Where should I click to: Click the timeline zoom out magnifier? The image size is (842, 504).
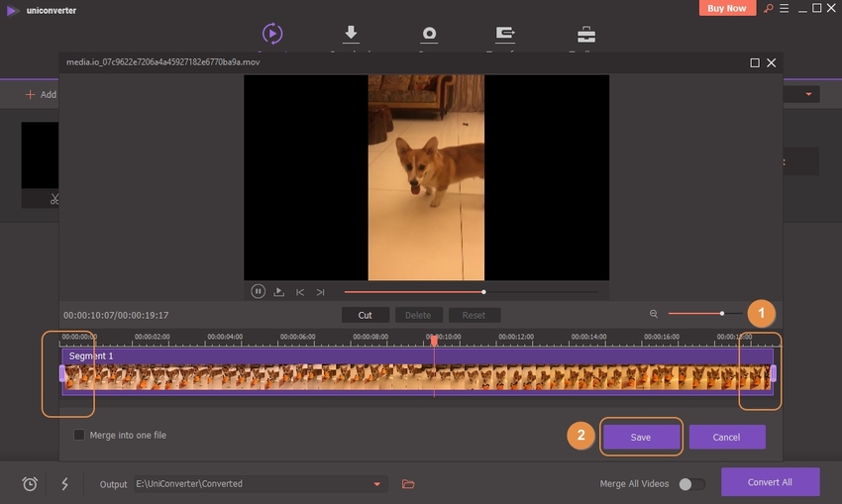[654, 314]
